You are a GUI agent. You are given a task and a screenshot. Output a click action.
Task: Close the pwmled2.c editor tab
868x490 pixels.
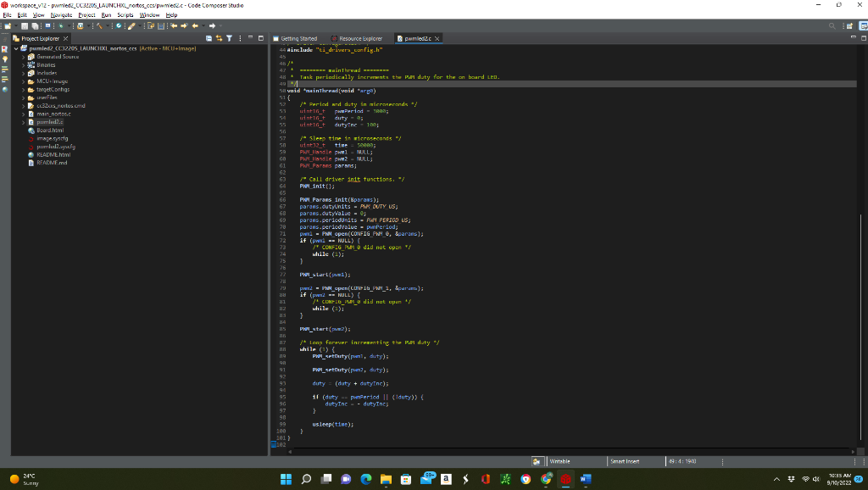(437, 39)
